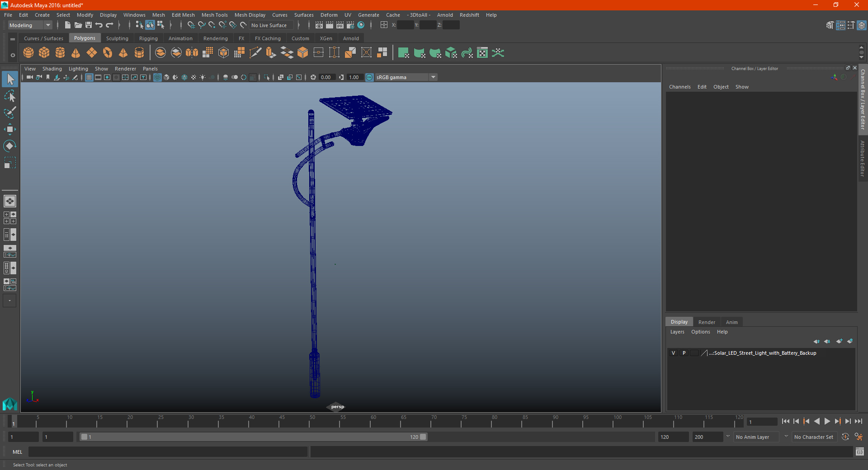The image size is (868, 470).
Task: Create a polygon cone from shelf
Action: 76,53
